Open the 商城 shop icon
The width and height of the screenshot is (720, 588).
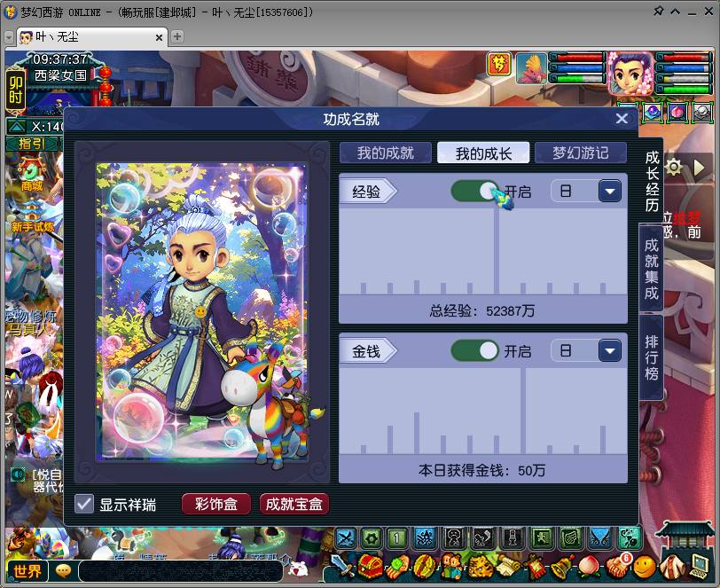point(31,176)
